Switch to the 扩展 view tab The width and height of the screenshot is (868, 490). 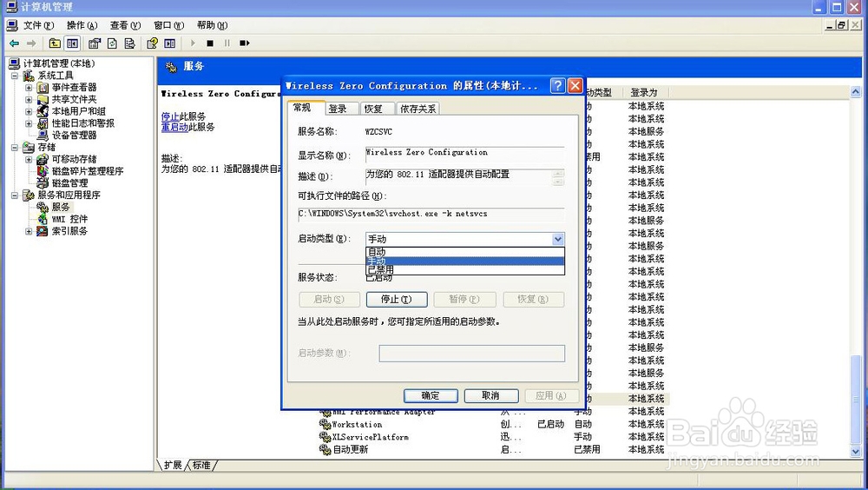[x=173, y=465]
